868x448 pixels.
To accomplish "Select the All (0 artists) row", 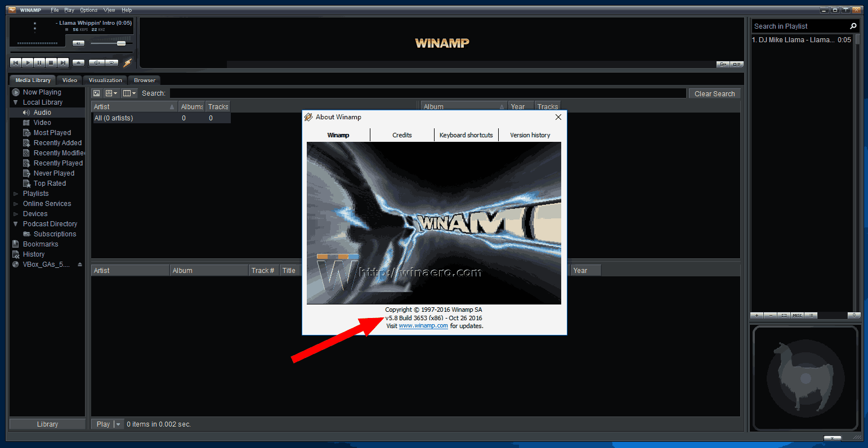I will coord(161,118).
